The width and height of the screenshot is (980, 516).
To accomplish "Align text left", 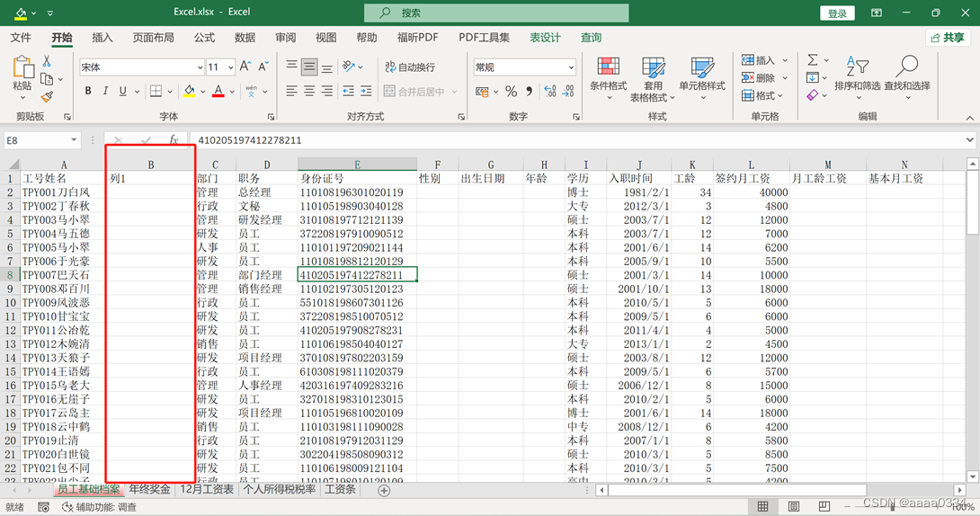I will click(x=292, y=91).
